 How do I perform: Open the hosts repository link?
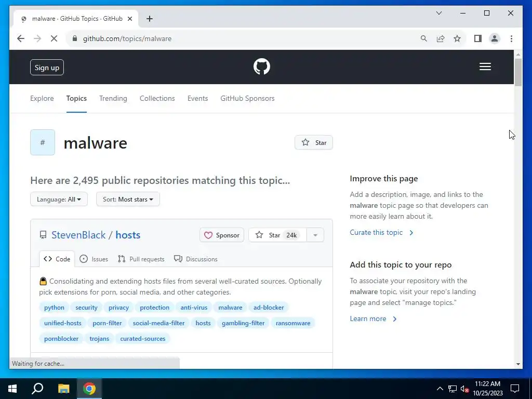[128, 235]
